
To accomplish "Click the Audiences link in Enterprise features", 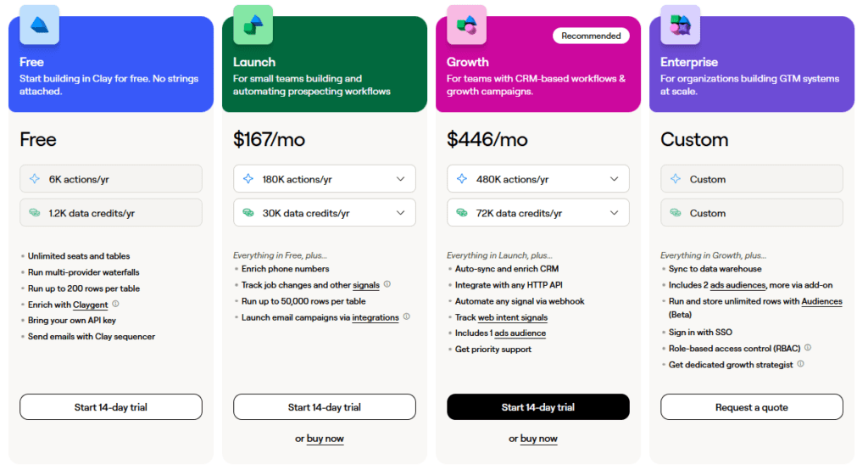I will [x=821, y=301].
